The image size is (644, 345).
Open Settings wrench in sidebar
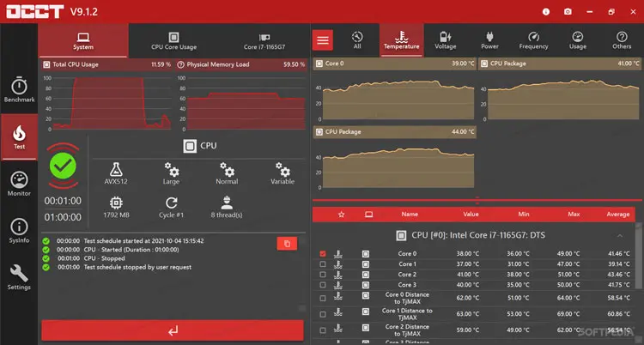point(19,278)
